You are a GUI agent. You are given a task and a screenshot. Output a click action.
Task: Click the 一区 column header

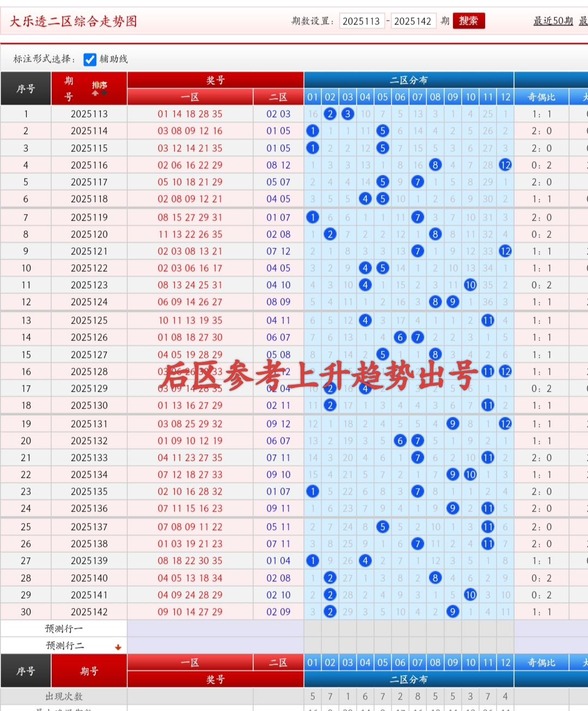(x=189, y=96)
